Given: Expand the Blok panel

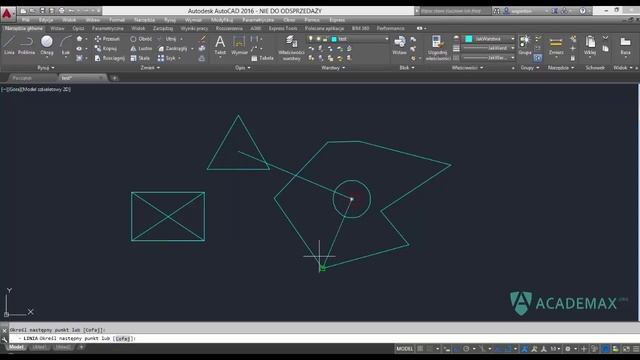Looking at the screenshot, I should 407,68.
